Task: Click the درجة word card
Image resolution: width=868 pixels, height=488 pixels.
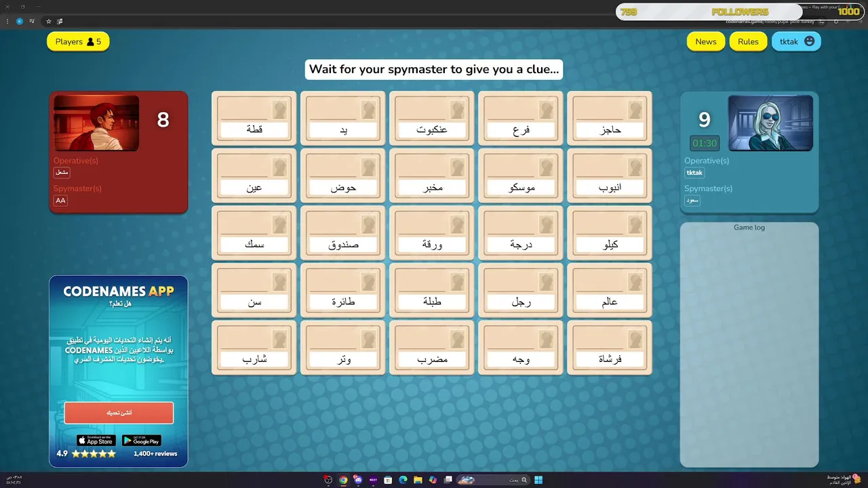Action: (x=521, y=233)
